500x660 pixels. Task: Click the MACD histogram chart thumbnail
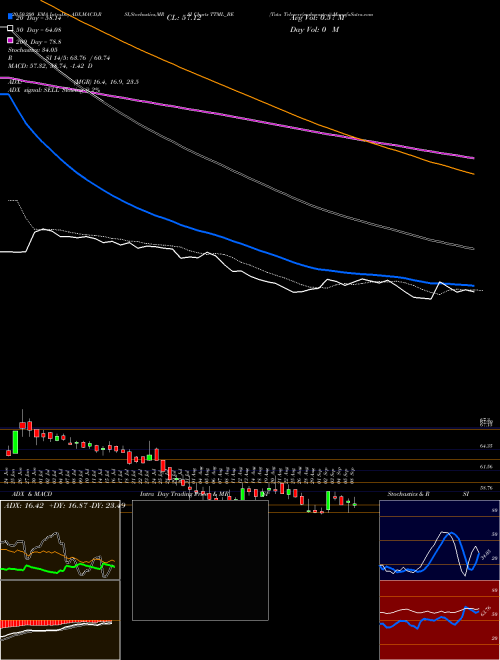pyautogui.click(x=60, y=620)
